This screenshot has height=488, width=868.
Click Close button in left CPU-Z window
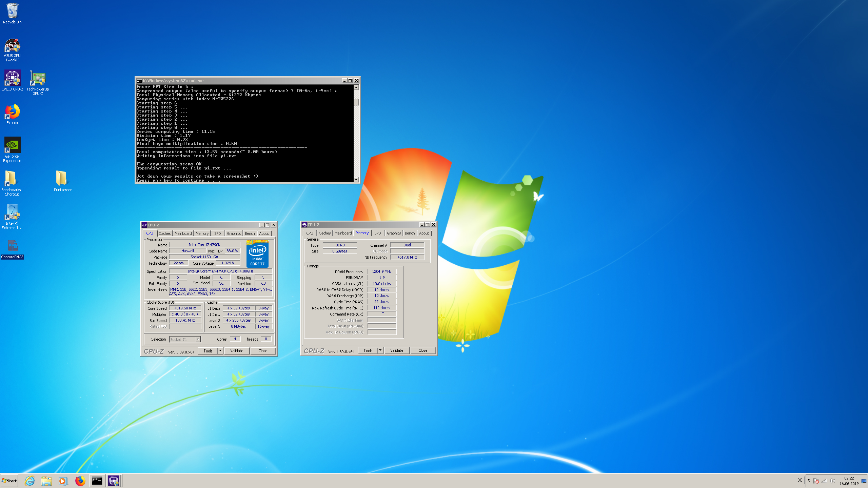point(263,351)
